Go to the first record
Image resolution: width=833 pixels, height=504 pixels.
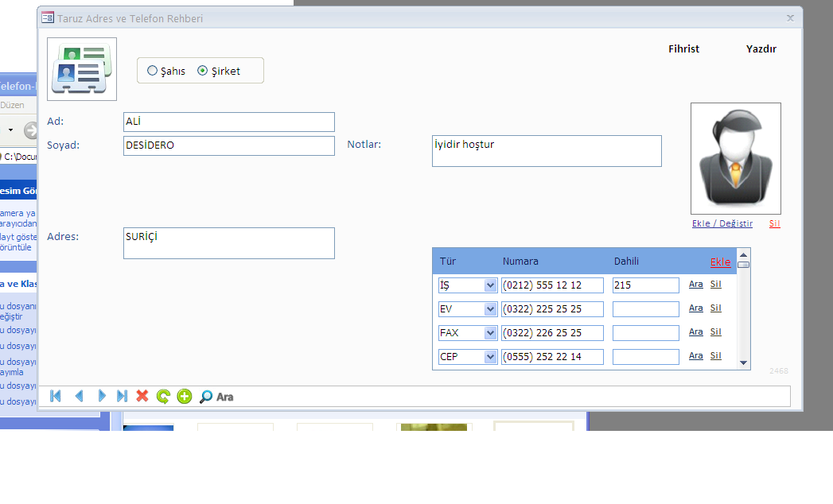point(56,396)
